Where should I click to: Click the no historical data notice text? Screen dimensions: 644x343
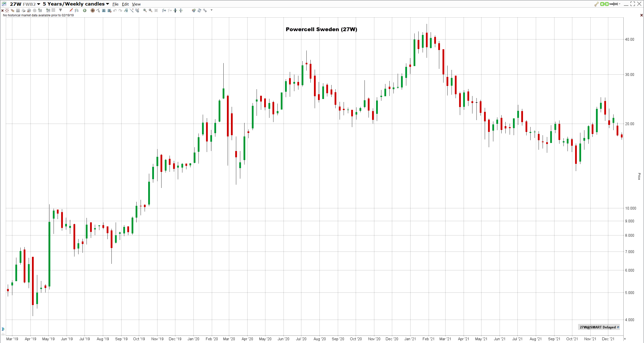tap(38, 15)
